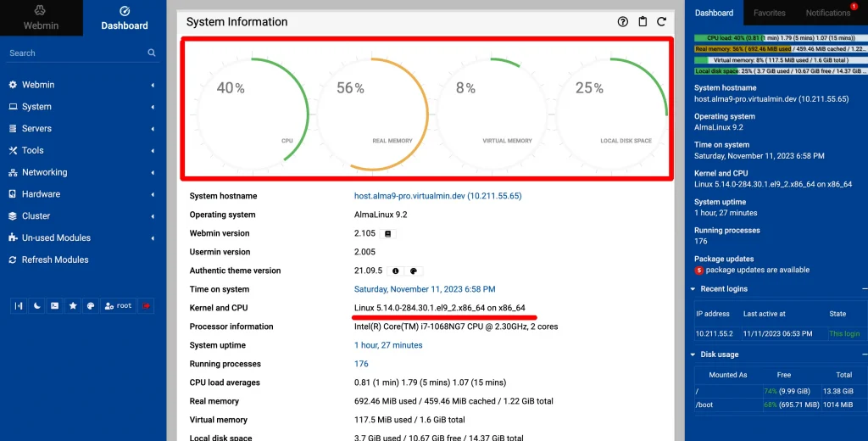Click the Local Disk Space 25% gauge
Image resolution: width=868 pixels, height=441 pixels.
click(x=611, y=114)
